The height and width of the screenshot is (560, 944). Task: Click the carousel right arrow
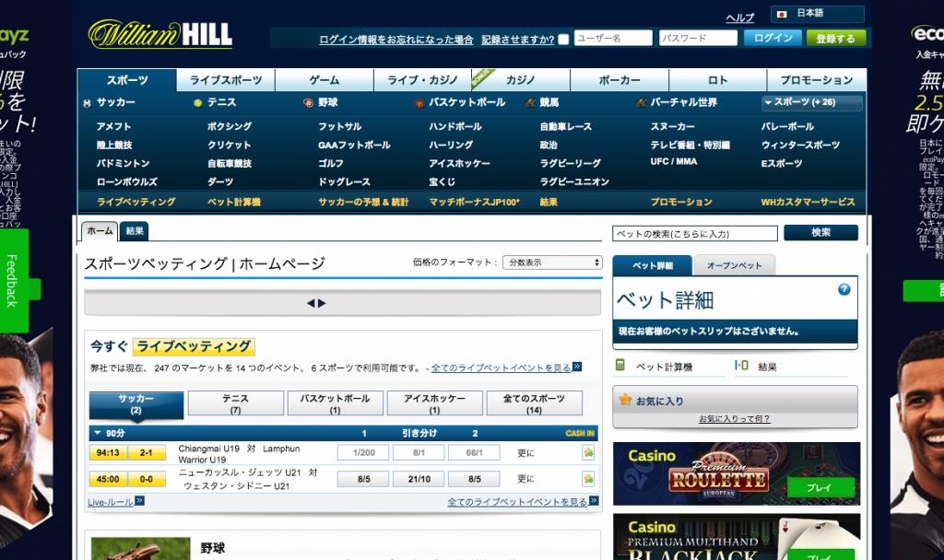click(322, 303)
